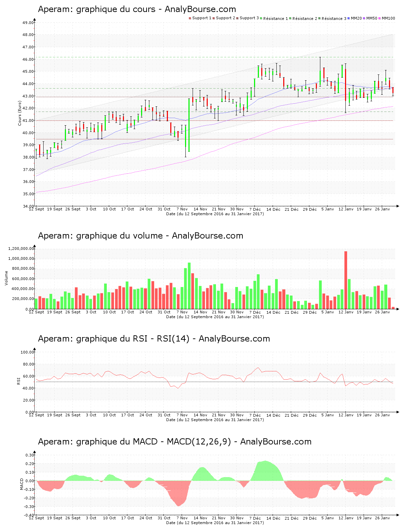Click the date range caption under price chart

pyautogui.click(x=215, y=214)
